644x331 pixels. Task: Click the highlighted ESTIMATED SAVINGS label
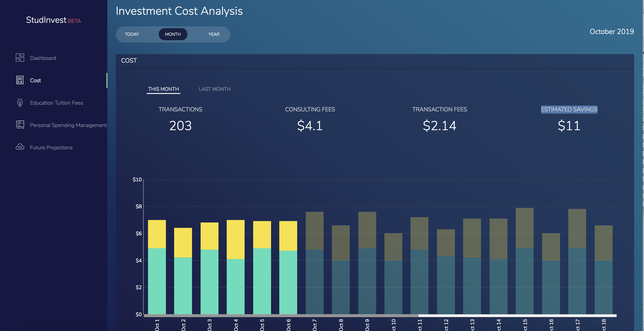569,110
